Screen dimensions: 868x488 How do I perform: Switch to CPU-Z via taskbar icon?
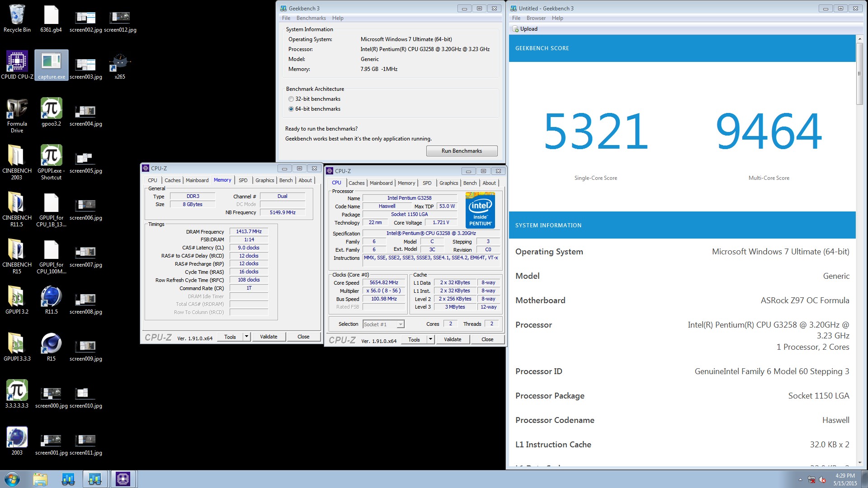tap(123, 479)
